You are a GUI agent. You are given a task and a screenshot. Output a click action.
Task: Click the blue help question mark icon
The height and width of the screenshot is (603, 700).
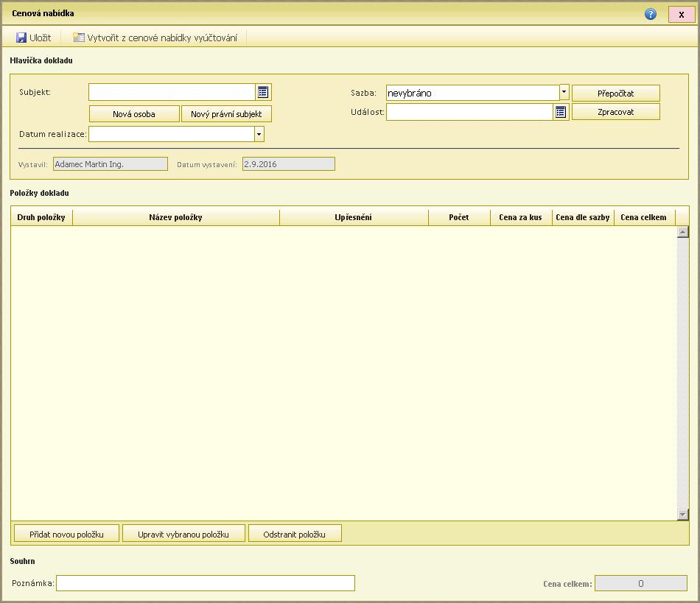(x=651, y=14)
